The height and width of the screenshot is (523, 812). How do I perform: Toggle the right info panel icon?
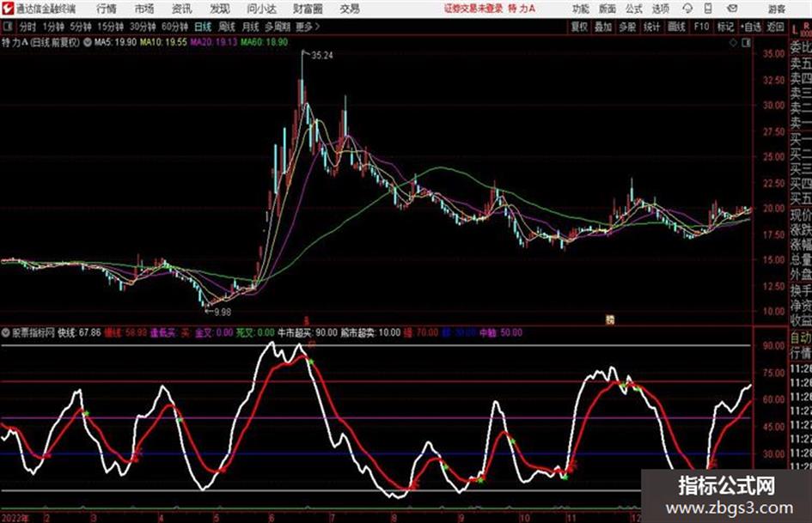pos(746,43)
